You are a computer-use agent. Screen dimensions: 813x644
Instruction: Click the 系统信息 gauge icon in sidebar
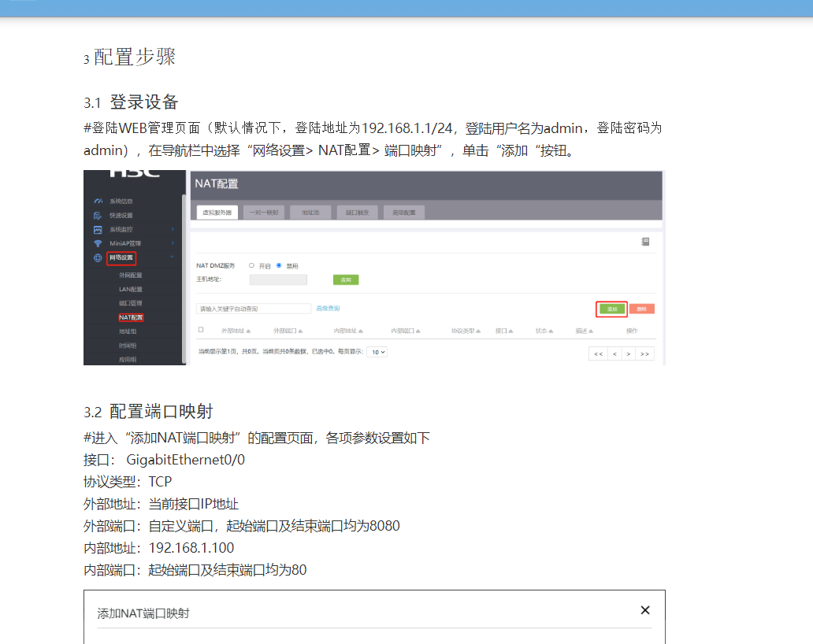tap(98, 201)
